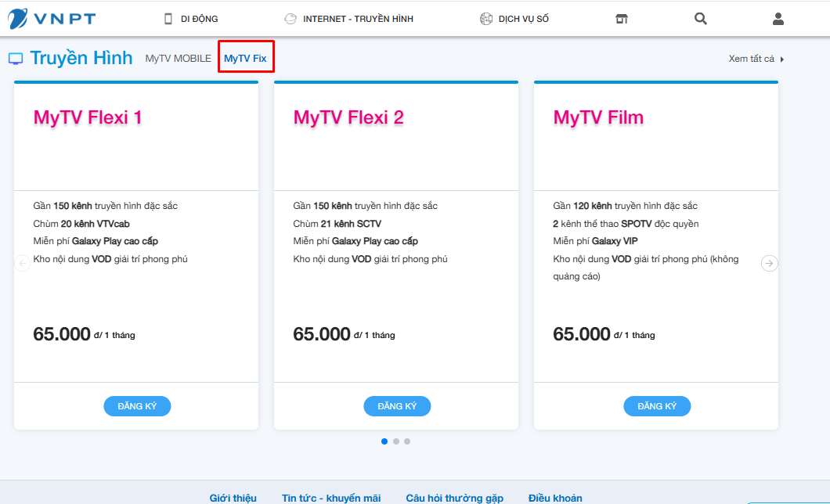Click 'Gần 120 kênh truyền hình đặc sắc' text
Screen dimensions: 830x504
coord(625,206)
